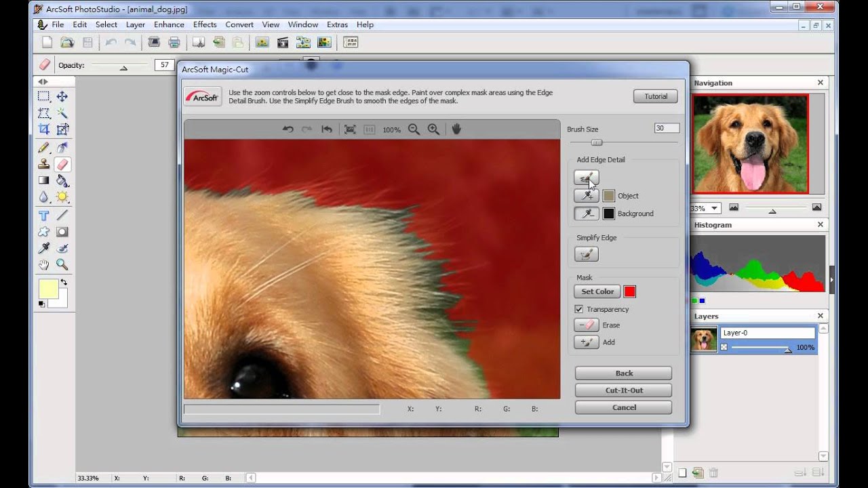Screen dimensions: 868x488
Task: Open the Convert menu
Action: (239, 24)
